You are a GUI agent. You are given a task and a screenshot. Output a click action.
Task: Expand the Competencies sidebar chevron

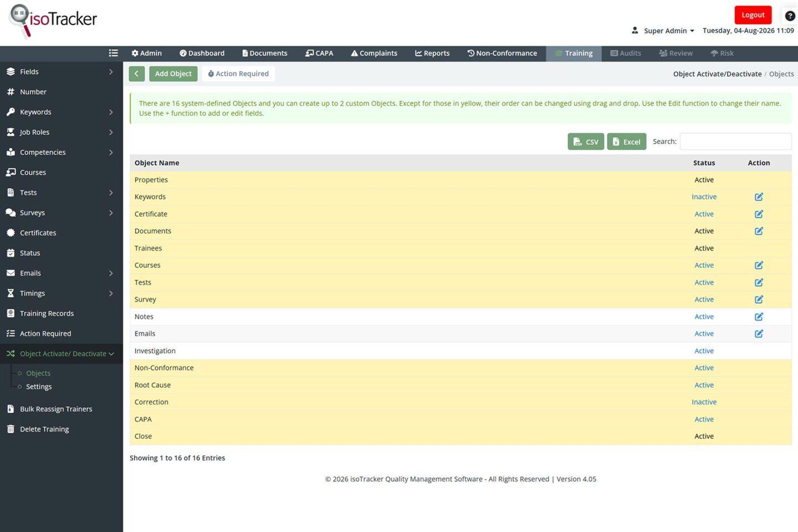pos(111,152)
